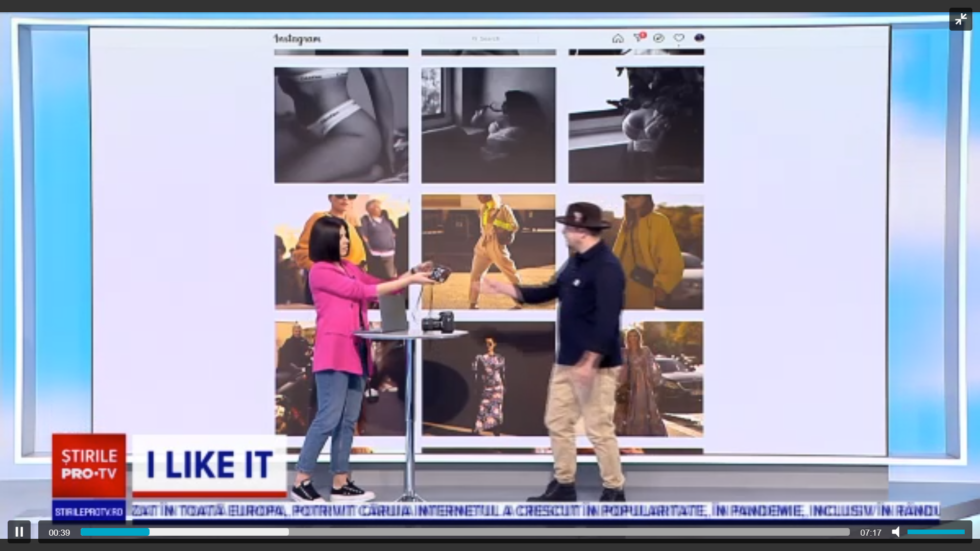
Task: Open the black-and-white lingerie photo
Action: (341, 125)
